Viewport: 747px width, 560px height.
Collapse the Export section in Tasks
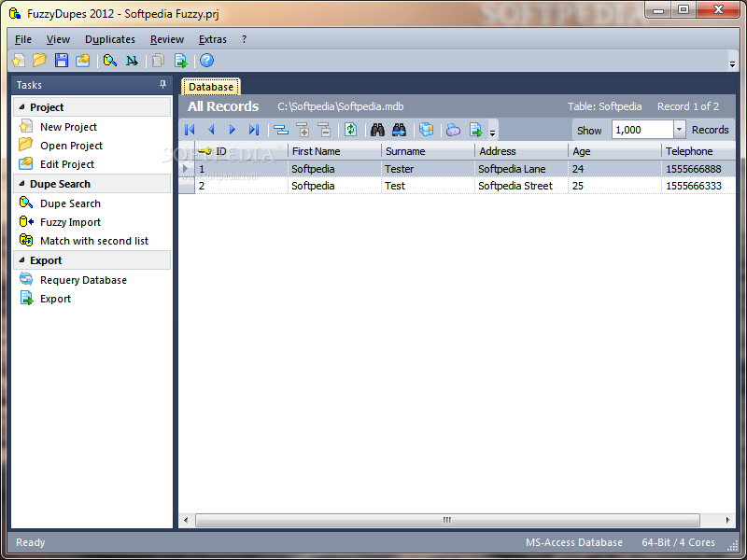point(21,260)
